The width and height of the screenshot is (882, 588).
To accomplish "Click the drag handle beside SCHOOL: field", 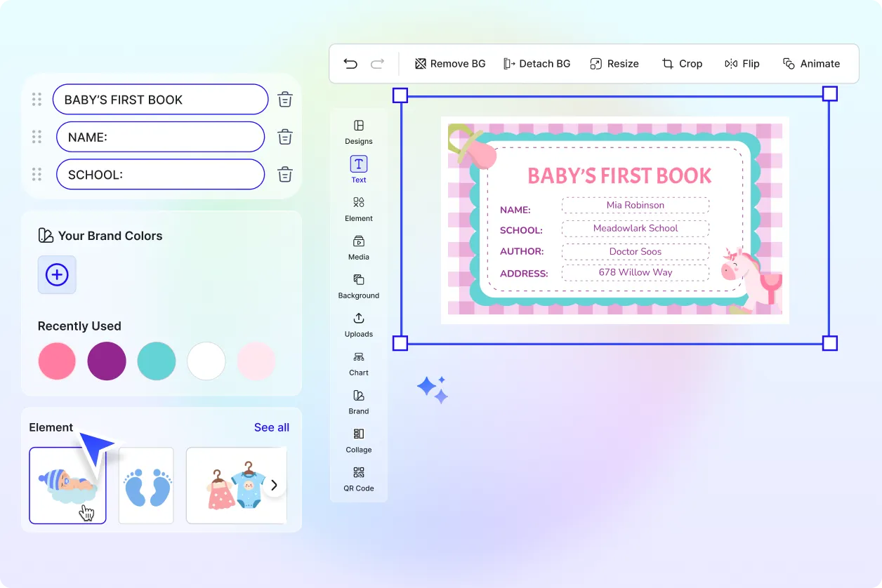I will [x=37, y=174].
